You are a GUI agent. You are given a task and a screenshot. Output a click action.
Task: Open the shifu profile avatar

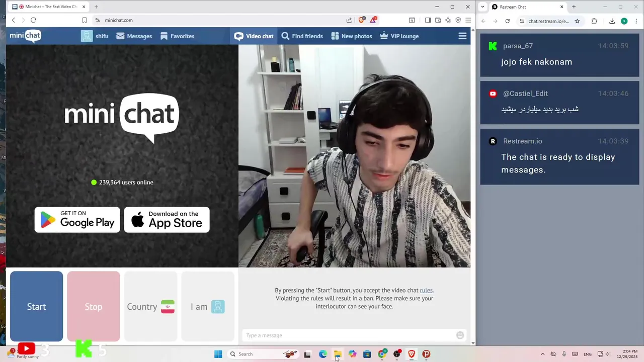click(87, 36)
